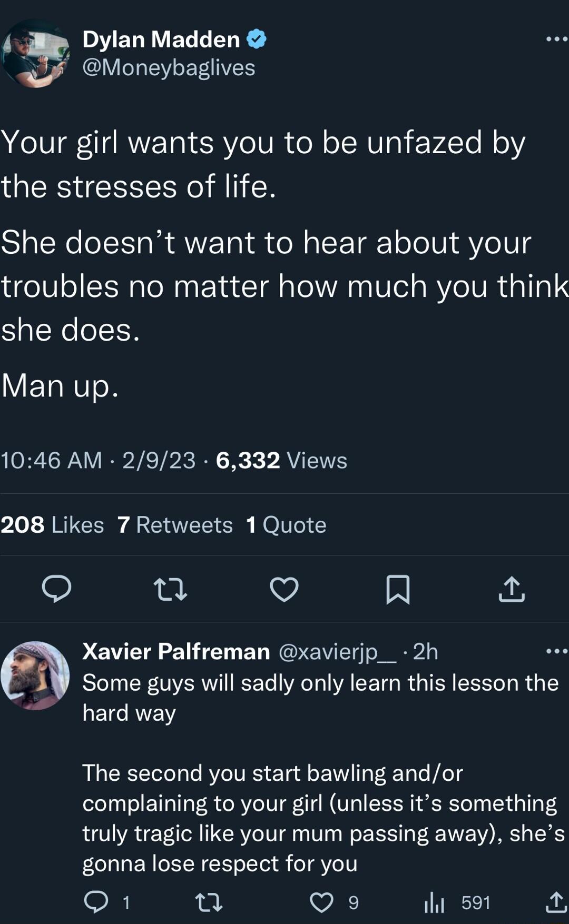Tap the bookmark icon to save the tweet

click(x=399, y=590)
